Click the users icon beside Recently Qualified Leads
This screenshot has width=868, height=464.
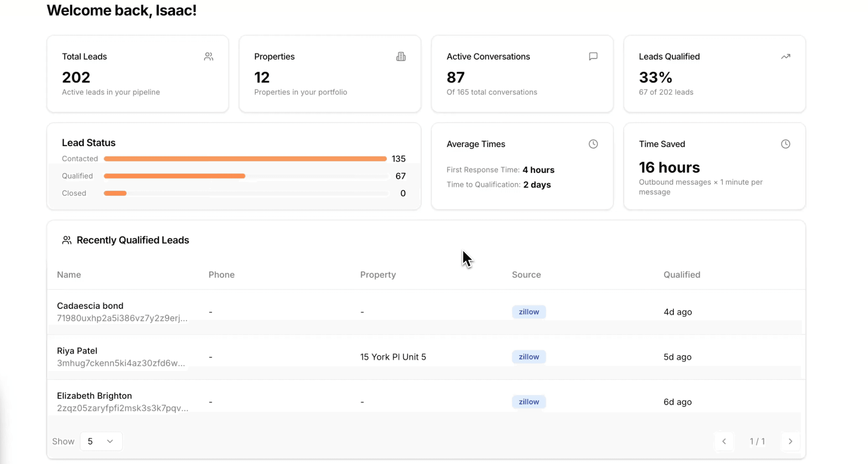coord(67,240)
